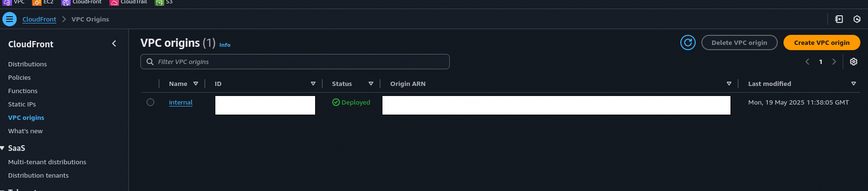
Task: Click page number 1 in pagination
Action: point(821,62)
